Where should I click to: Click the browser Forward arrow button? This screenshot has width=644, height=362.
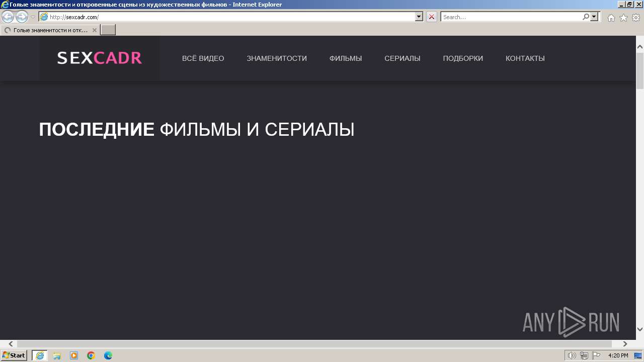coord(22,17)
